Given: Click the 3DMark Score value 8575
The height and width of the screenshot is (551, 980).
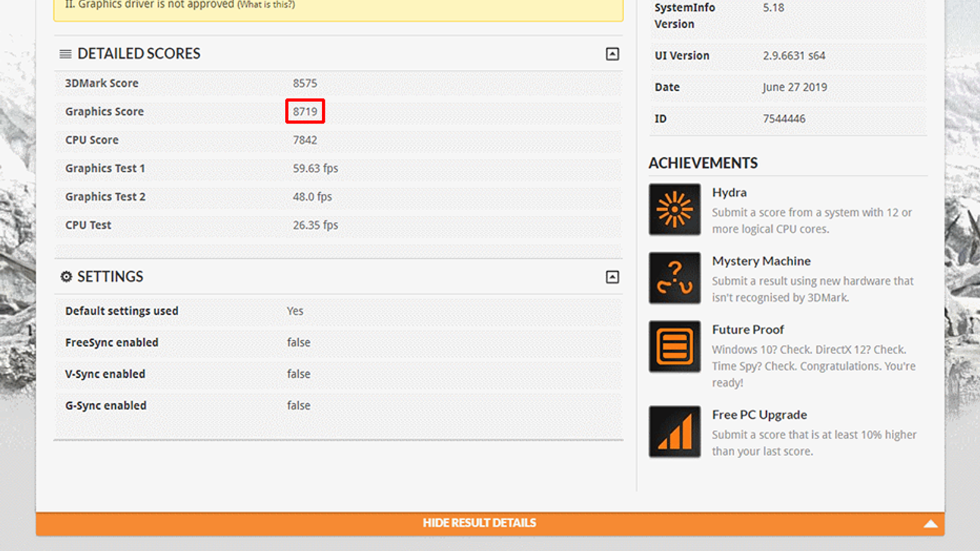Looking at the screenshot, I should point(305,83).
